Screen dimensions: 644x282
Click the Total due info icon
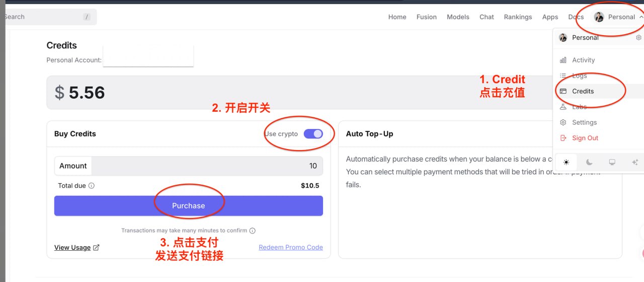(x=92, y=185)
